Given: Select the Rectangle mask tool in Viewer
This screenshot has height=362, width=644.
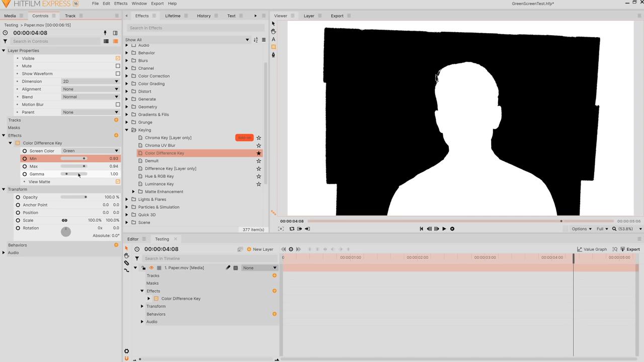Looking at the screenshot, I should click(273, 47).
